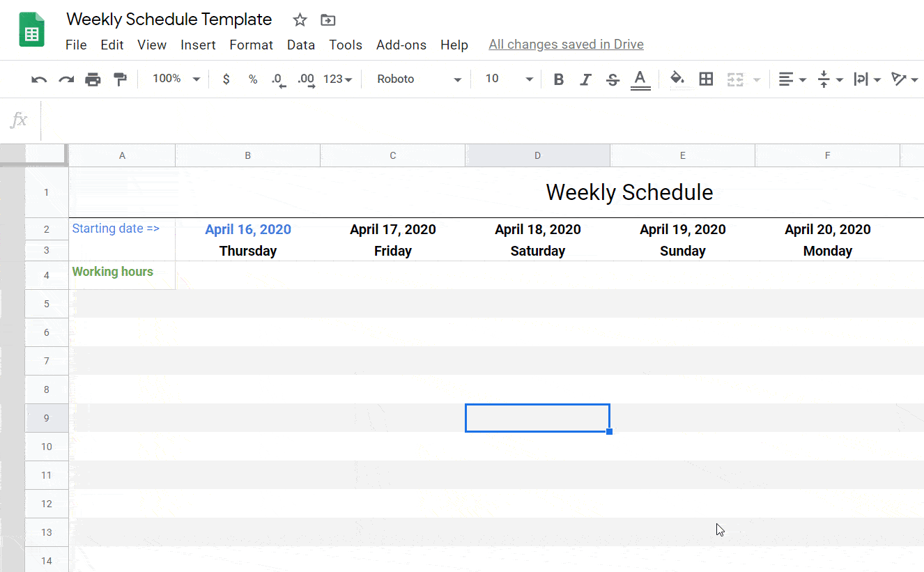
Task: Click All changes saved in Drive link
Action: [566, 45]
